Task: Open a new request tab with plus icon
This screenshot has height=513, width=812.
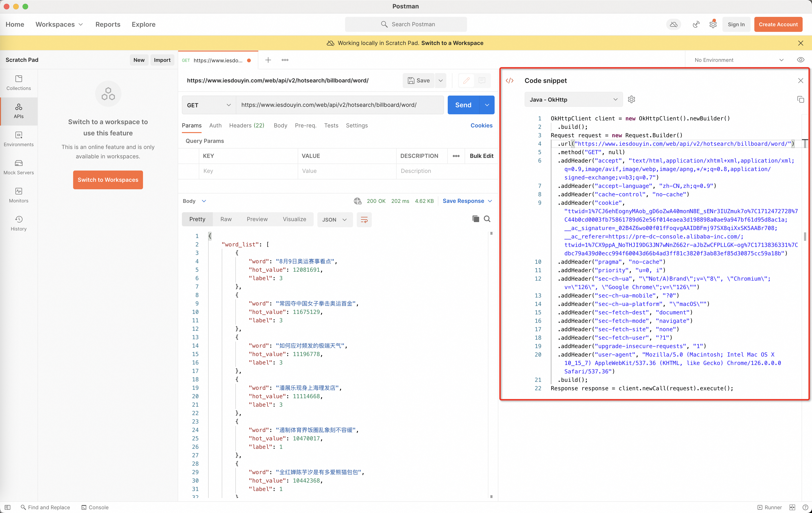Action: coord(268,60)
